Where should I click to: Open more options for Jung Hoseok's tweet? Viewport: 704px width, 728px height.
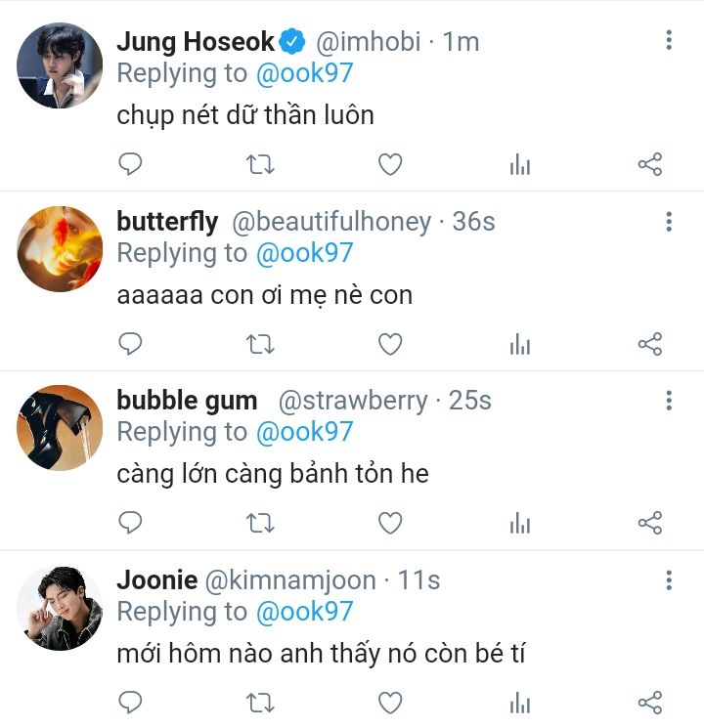tap(669, 40)
